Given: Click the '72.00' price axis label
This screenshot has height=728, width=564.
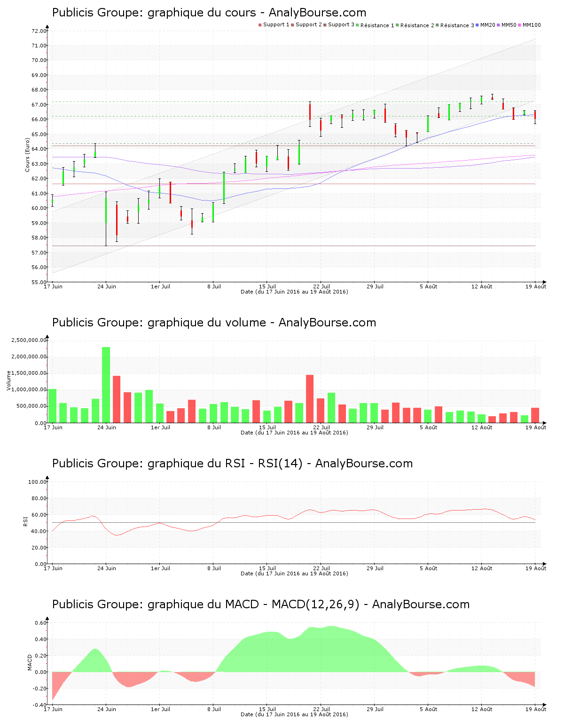Looking at the screenshot, I should pyautogui.click(x=39, y=31).
